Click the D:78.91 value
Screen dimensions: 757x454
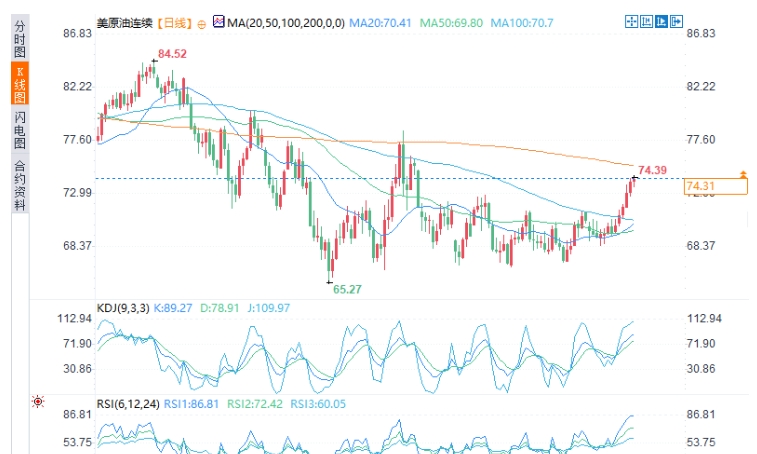(220, 308)
